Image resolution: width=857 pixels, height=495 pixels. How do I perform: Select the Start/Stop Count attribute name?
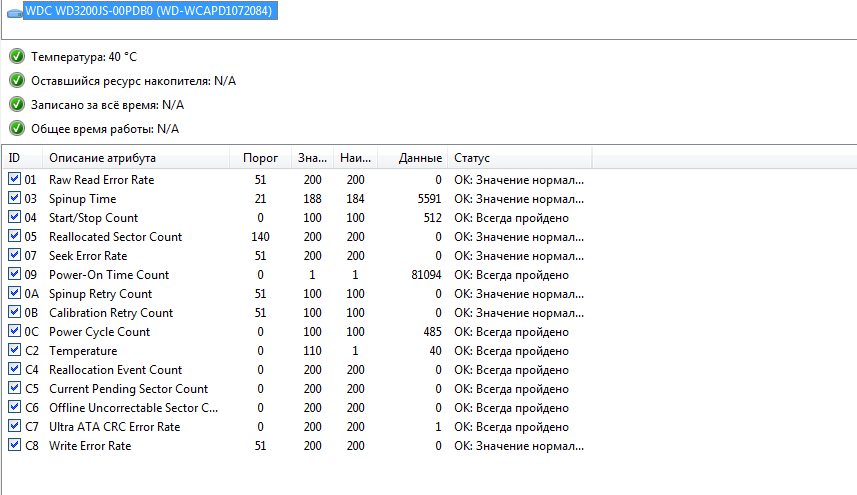[x=93, y=218]
